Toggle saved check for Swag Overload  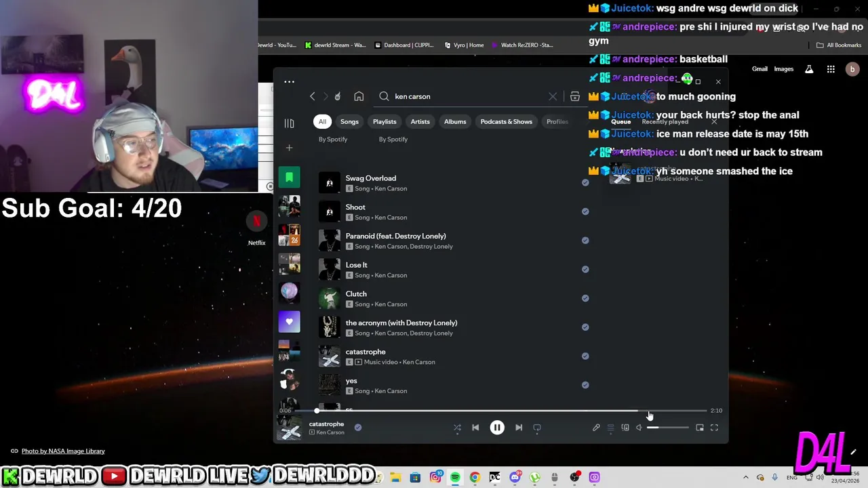(x=585, y=182)
